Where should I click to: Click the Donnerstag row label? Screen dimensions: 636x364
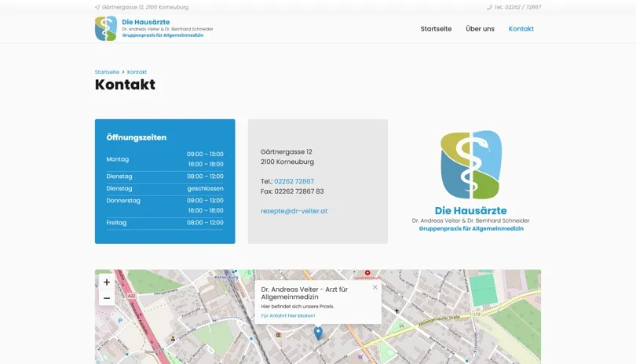(x=123, y=201)
